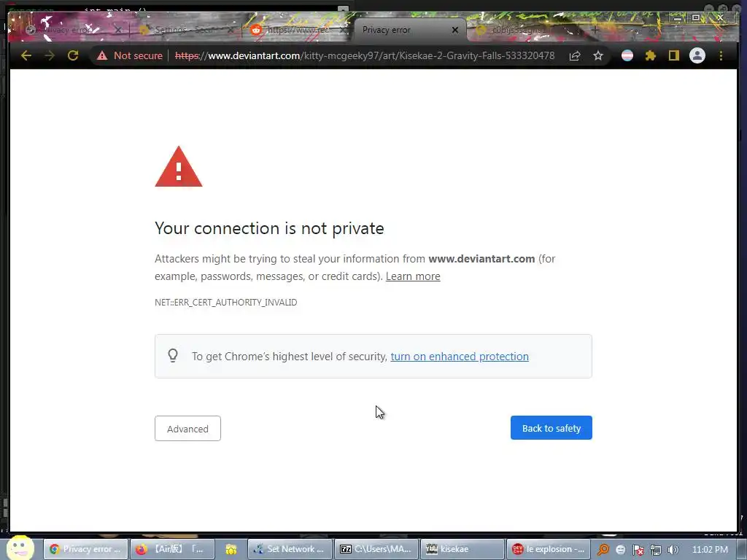The image size is (747, 560).
Task: Close the Settings - Security tab
Action: click(231, 30)
